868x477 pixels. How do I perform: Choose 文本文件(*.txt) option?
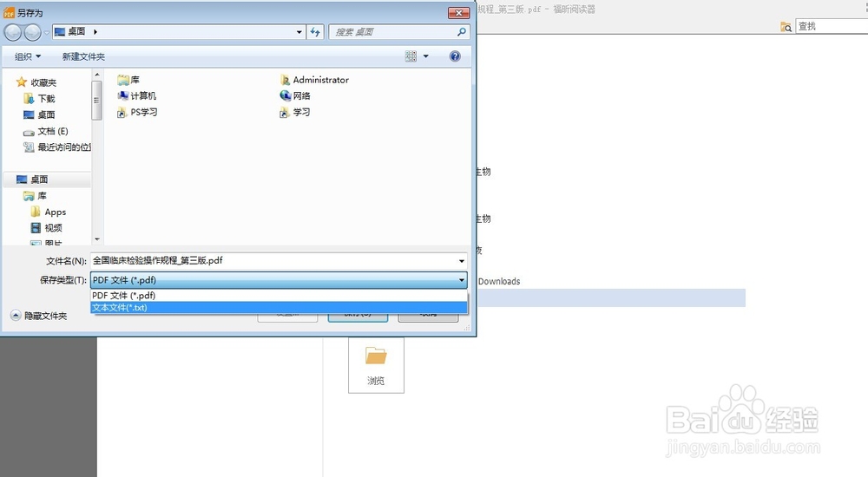[x=279, y=308]
